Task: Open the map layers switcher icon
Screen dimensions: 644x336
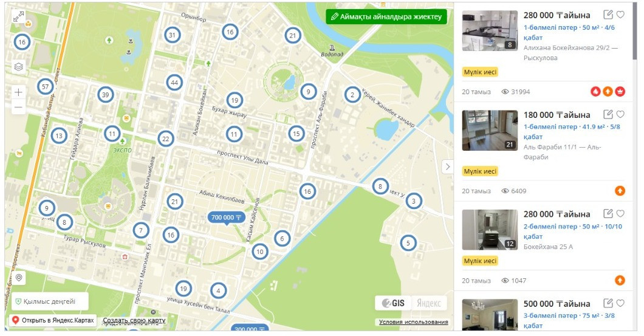Action: pyautogui.click(x=18, y=67)
